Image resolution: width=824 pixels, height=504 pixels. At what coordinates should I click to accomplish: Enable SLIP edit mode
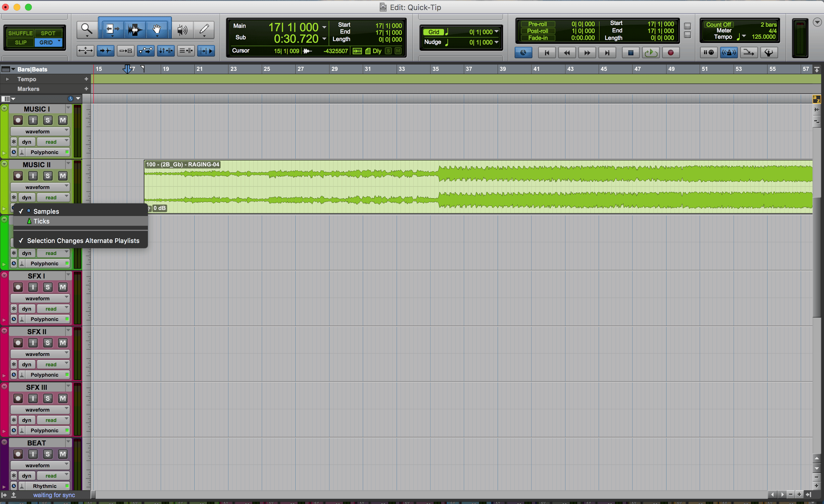[x=20, y=42]
